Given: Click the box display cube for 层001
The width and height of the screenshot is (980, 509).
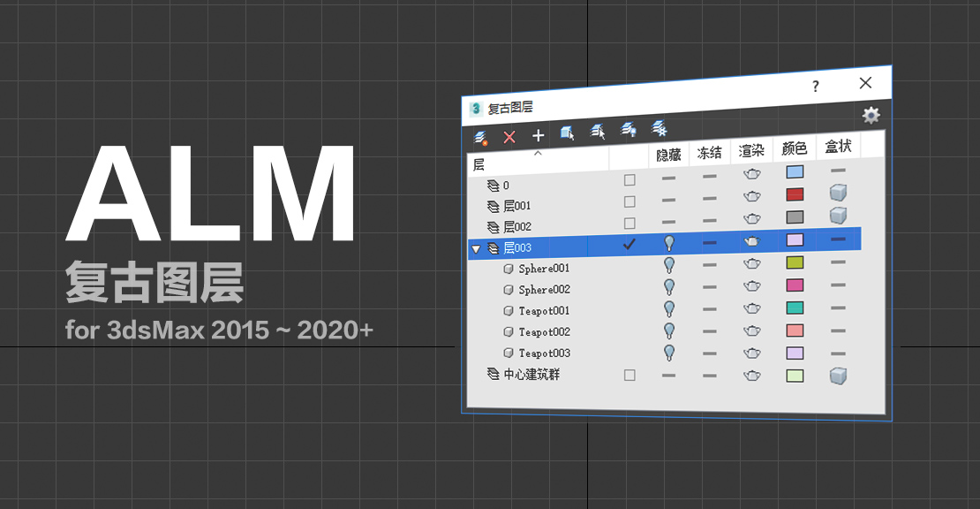Looking at the screenshot, I should coord(838,193).
